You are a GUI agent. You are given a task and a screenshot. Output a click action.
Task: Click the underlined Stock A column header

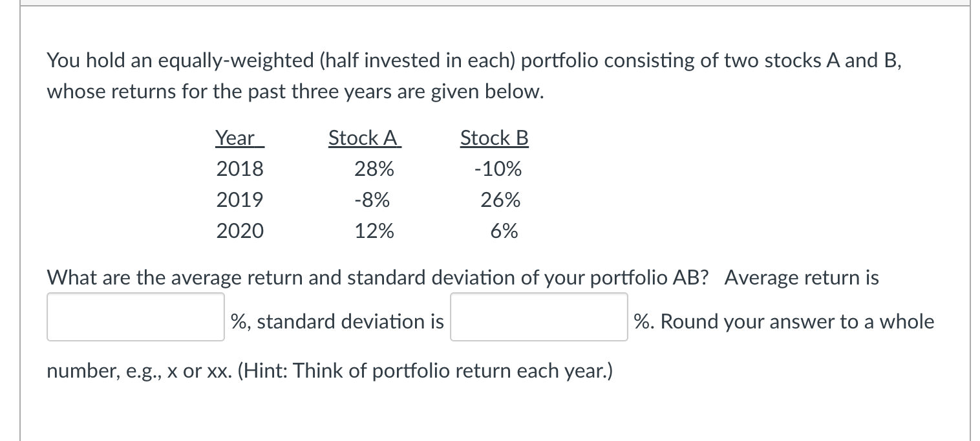pyautogui.click(x=365, y=138)
